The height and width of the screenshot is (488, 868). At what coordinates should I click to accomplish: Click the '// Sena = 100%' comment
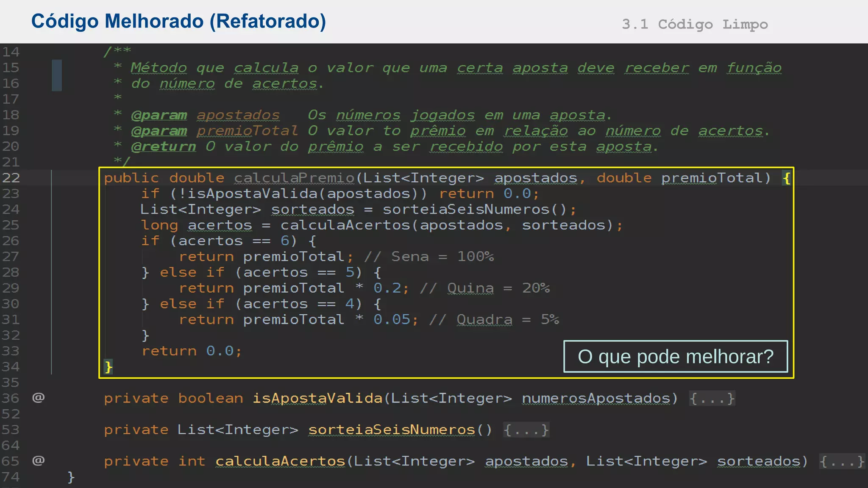[x=429, y=257]
